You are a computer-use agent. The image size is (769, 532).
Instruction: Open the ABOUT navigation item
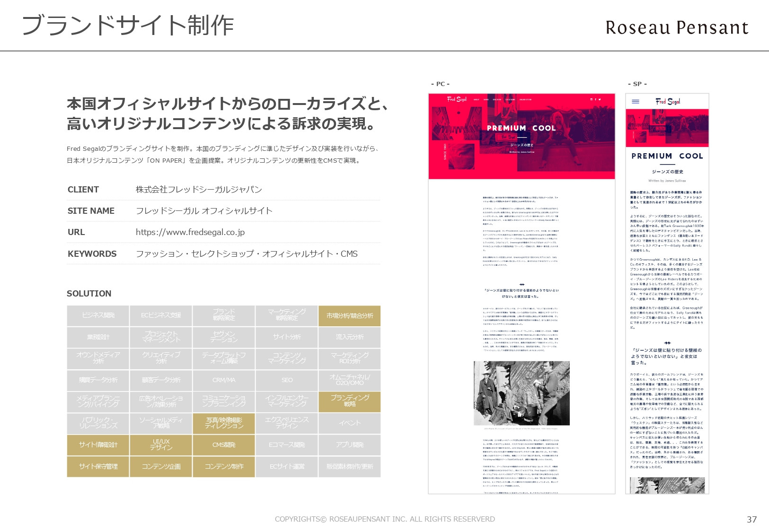pyautogui.click(x=477, y=99)
